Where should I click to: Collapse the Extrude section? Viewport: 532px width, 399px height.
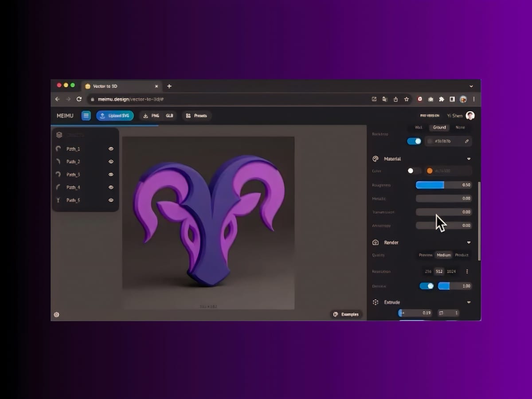[469, 302]
